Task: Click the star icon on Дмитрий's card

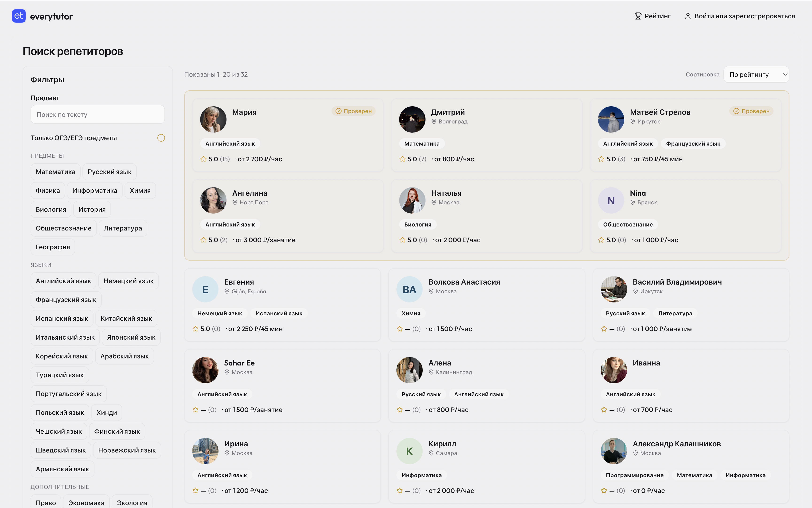Action: [402, 159]
